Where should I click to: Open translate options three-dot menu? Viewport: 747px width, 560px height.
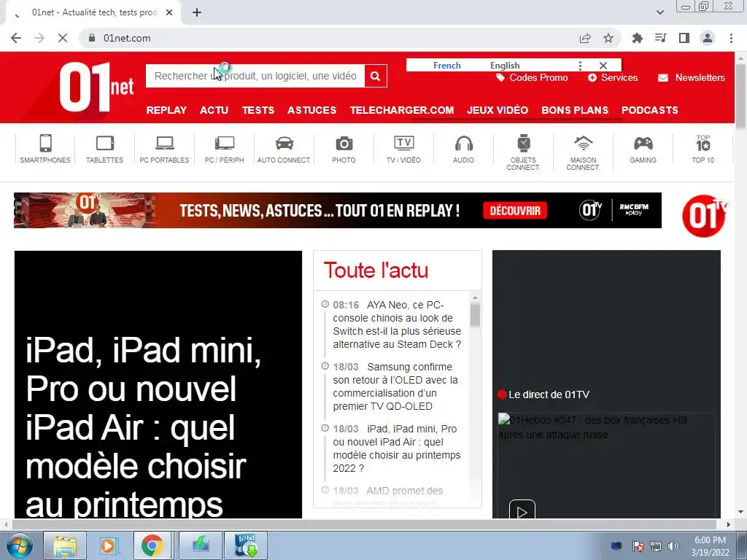click(x=580, y=65)
